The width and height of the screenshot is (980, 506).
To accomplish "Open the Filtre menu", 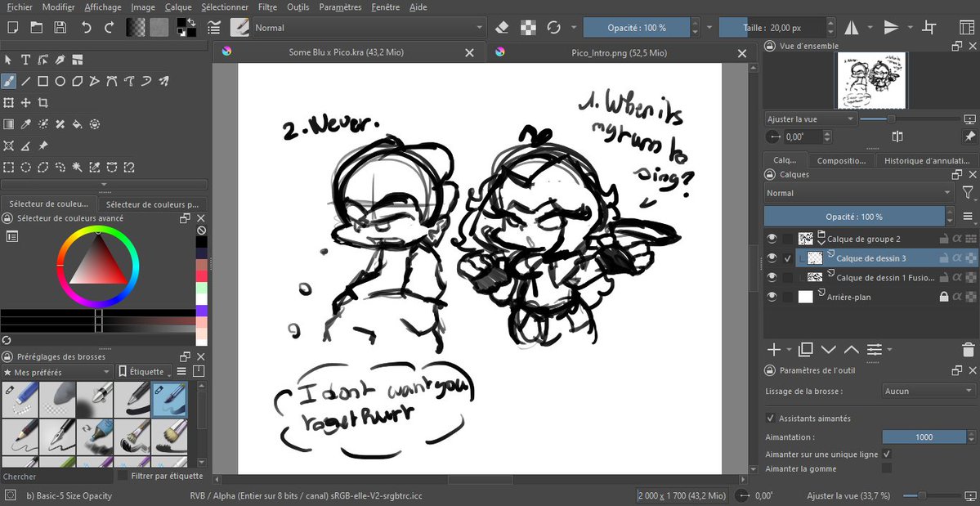I will point(267,7).
